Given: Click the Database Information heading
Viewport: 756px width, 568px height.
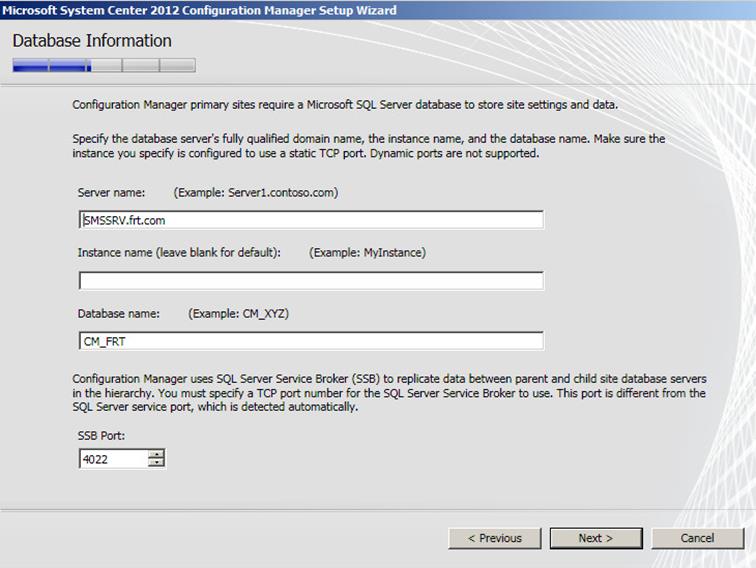Looking at the screenshot, I should (x=92, y=41).
